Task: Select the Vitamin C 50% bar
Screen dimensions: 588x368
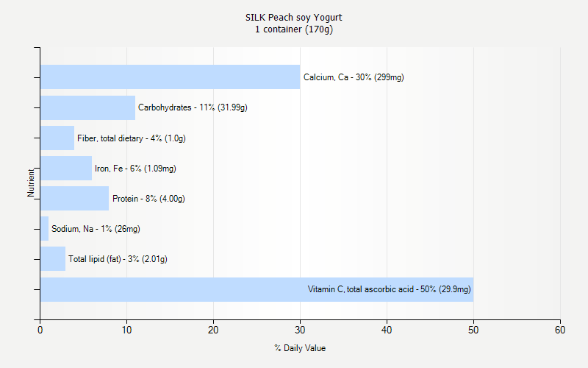Action: click(x=257, y=289)
